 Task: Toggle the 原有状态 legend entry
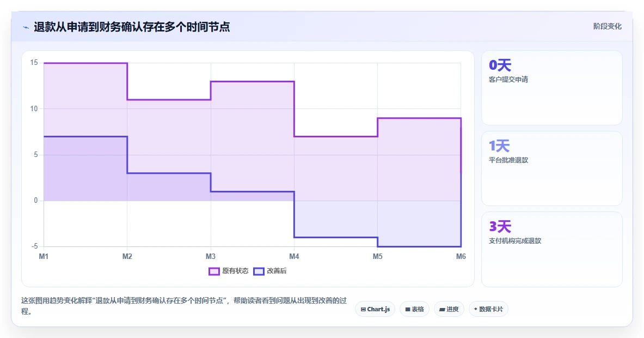click(228, 271)
